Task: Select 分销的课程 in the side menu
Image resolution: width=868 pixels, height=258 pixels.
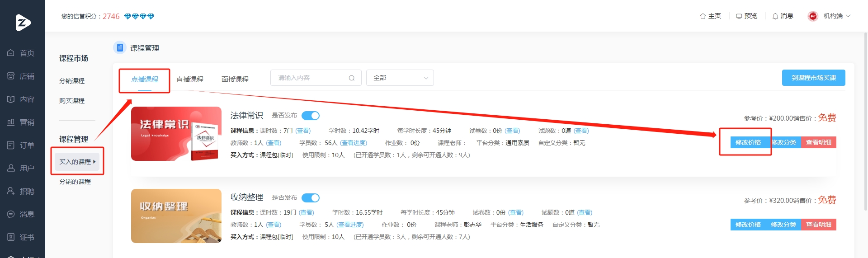Action: point(75,182)
